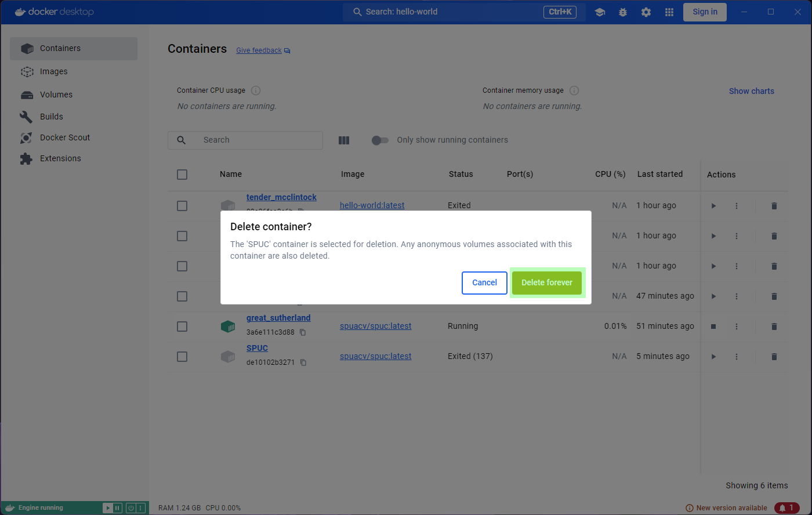The width and height of the screenshot is (812, 515).
Task: Open Images in the sidebar
Action: (74, 71)
